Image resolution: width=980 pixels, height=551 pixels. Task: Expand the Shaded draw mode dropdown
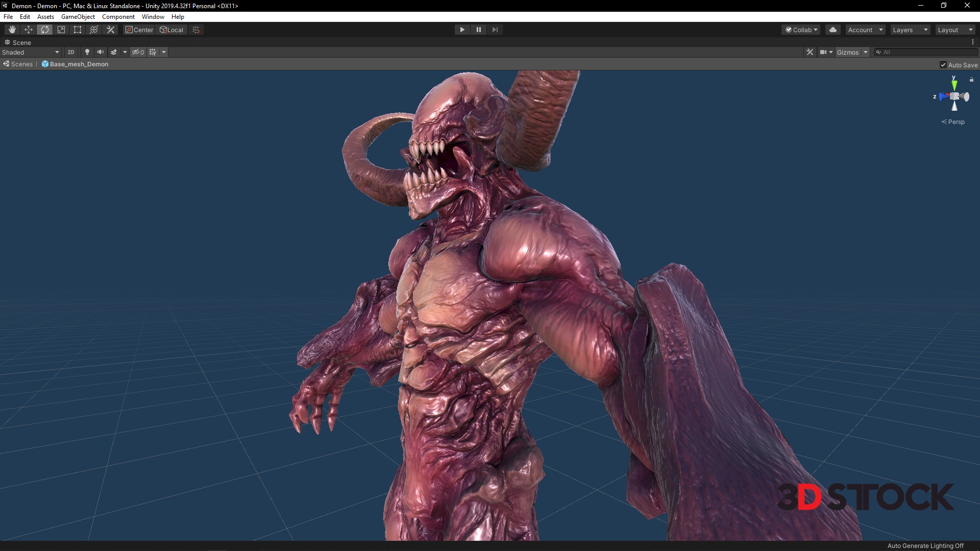coord(31,52)
